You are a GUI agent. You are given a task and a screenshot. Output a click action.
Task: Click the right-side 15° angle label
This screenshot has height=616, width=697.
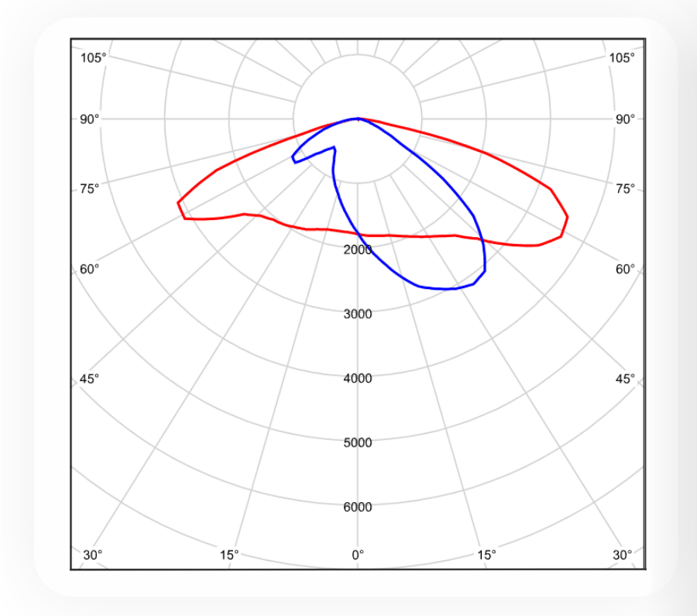click(486, 555)
